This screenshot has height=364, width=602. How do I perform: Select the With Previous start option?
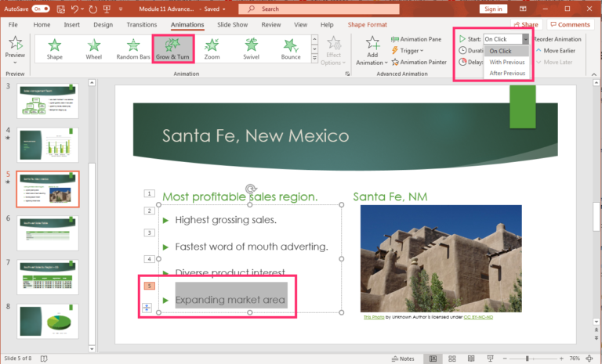[507, 62]
